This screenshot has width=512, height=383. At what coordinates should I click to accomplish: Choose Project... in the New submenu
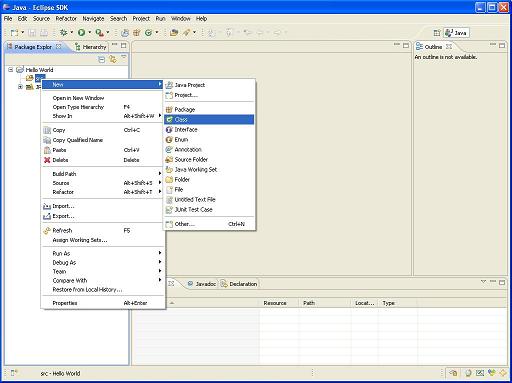coord(209,95)
